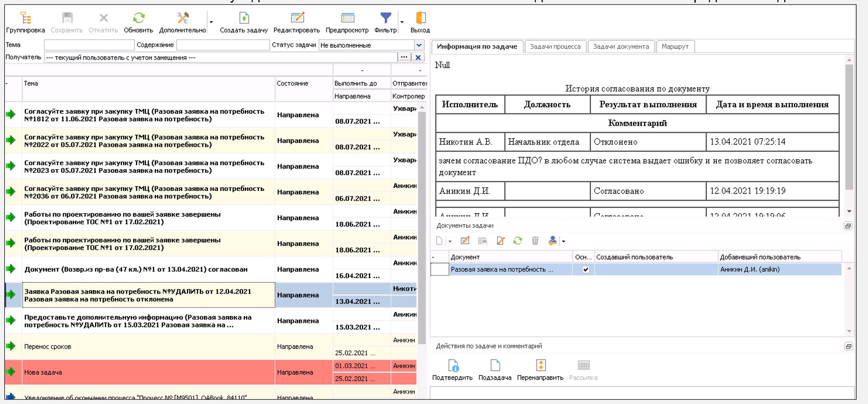The image size is (868, 404).
Task: Click the task list vertical scrollbar
Action: [x=422, y=221]
